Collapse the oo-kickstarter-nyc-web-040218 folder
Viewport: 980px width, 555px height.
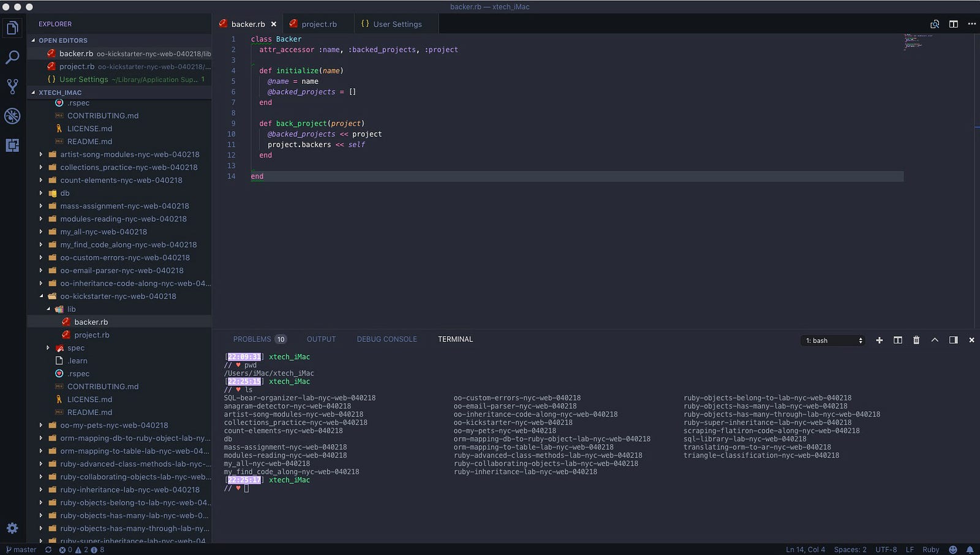click(41, 296)
